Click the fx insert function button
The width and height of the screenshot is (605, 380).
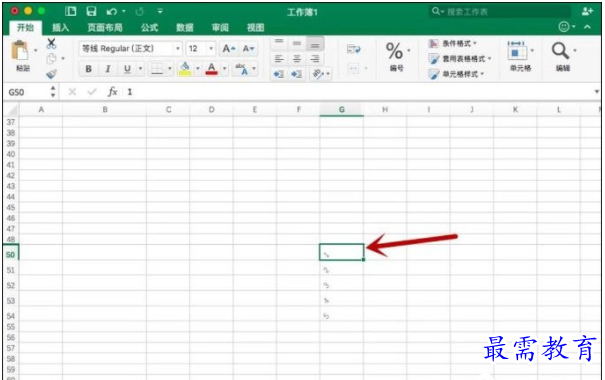[x=112, y=92]
